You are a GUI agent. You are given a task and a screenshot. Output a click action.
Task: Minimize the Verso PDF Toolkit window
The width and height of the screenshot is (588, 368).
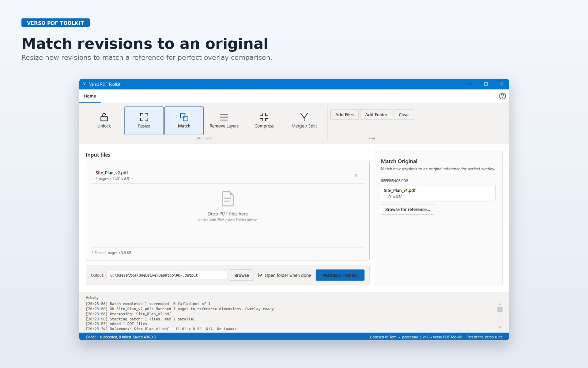click(471, 84)
